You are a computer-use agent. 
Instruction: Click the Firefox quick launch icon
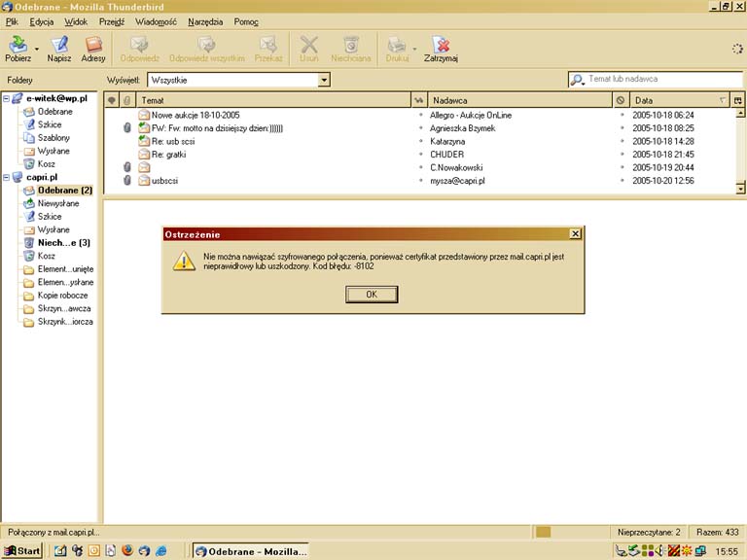[x=127, y=550]
